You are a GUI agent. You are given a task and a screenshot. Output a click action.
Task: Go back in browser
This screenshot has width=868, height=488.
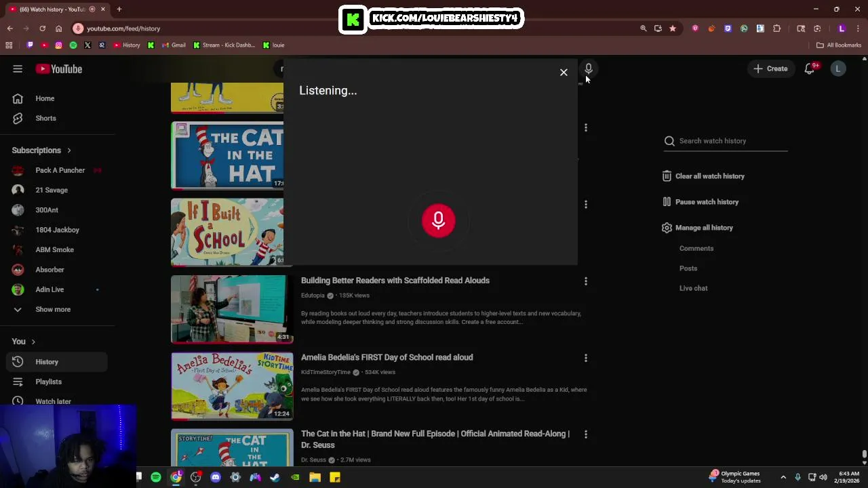(9, 28)
